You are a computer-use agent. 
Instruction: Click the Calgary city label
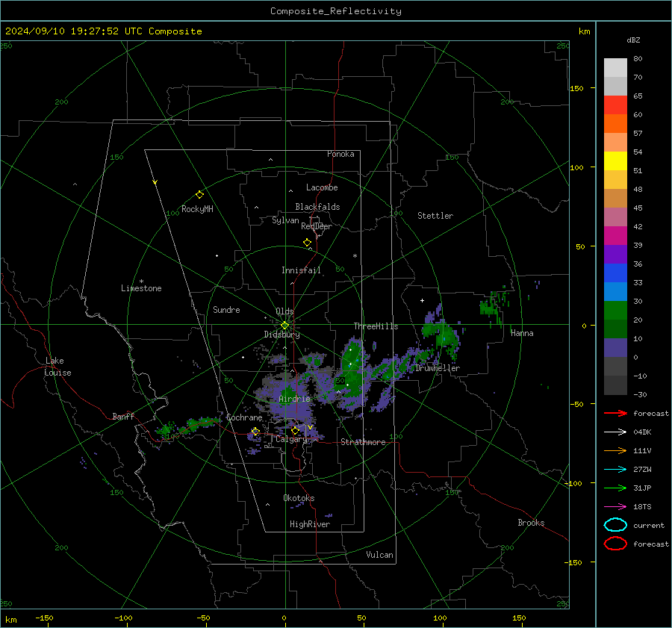pos(291,439)
